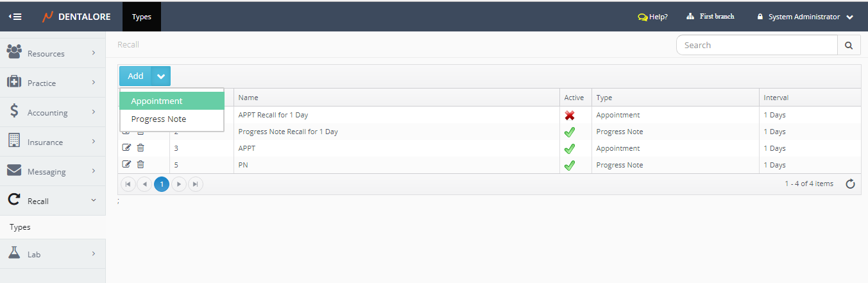Collapse the sidebar with hamburger icon
The height and width of the screenshot is (283, 868).
click(x=15, y=17)
